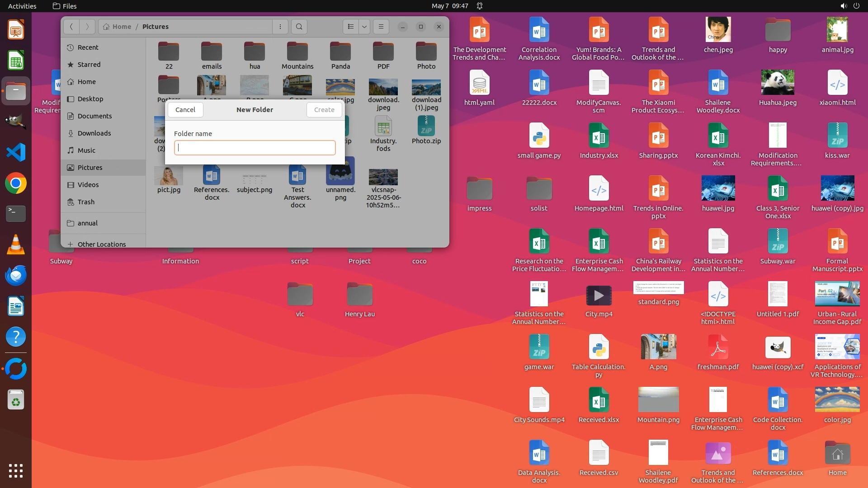
Task: Select Downloads in the sidebar
Action: click(x=94, y=133)
